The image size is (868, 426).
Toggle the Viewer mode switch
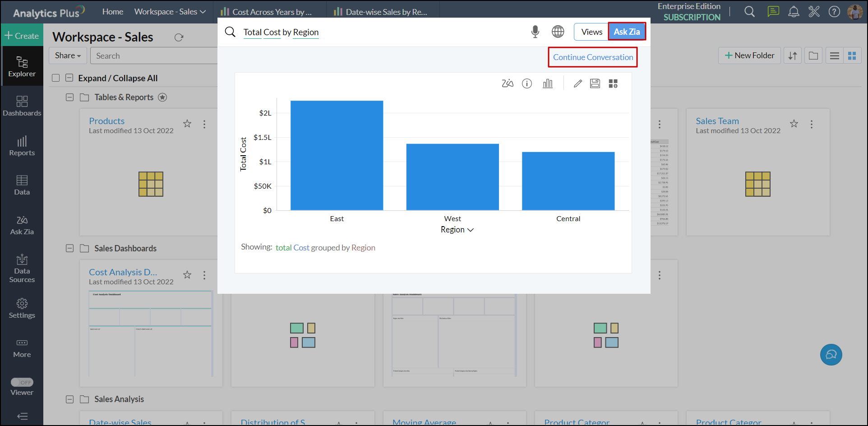point(22,382)
